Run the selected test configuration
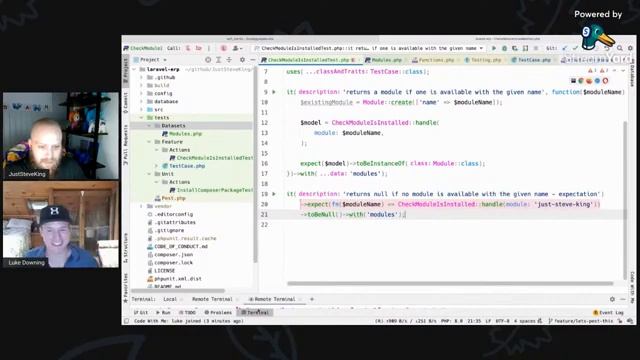 pos(494,48)
